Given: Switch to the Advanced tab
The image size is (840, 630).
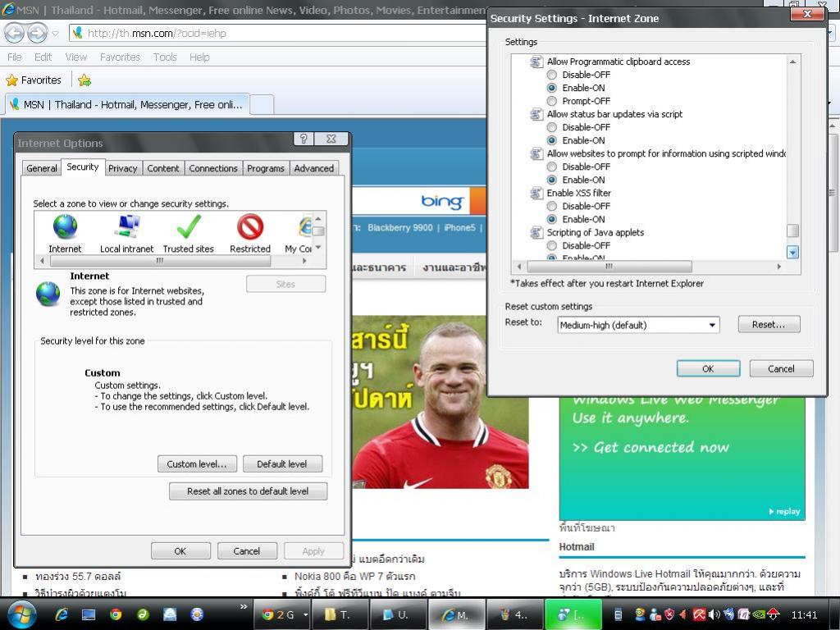Looking at the screenshot, I should 314,168.
